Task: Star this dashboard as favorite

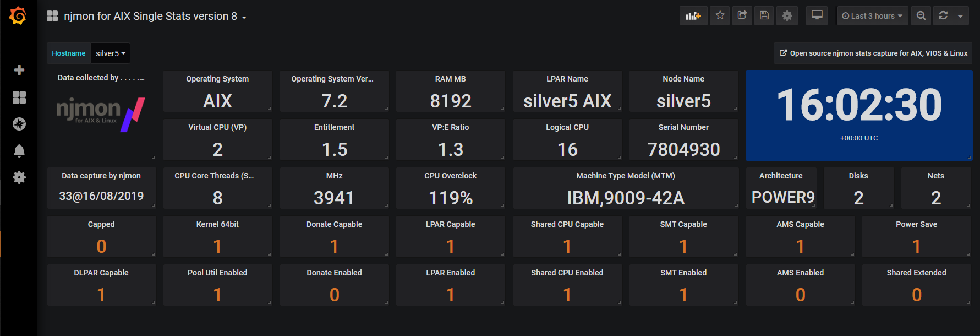Action: point(720,16)
